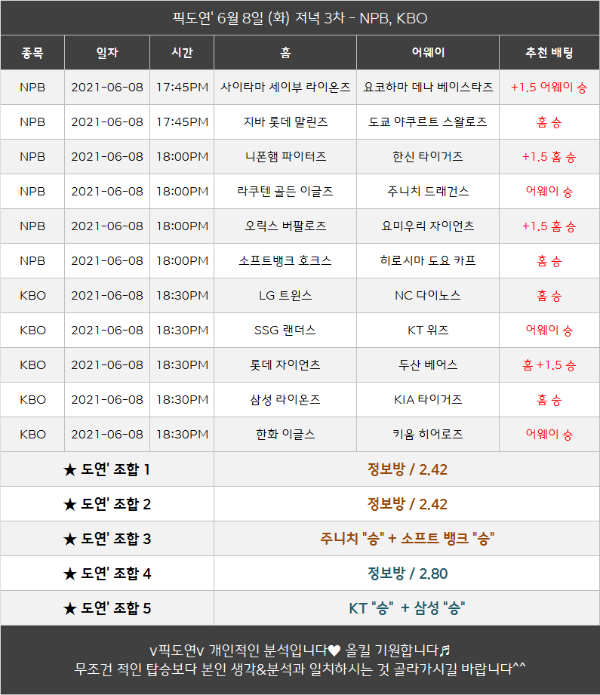Click the '시간' column header

[x=182, y=53]
